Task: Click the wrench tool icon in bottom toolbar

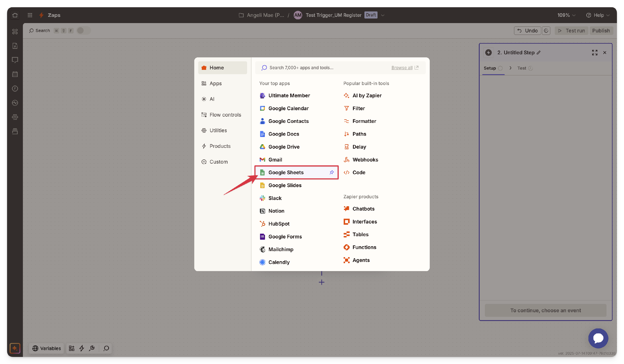Action: pyautogui.click(x=92, y=348)
